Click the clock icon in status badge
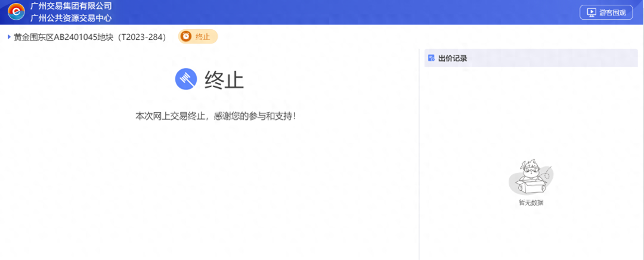The height and width of the screenshot is (260, 644). click(x=187, y=36)
